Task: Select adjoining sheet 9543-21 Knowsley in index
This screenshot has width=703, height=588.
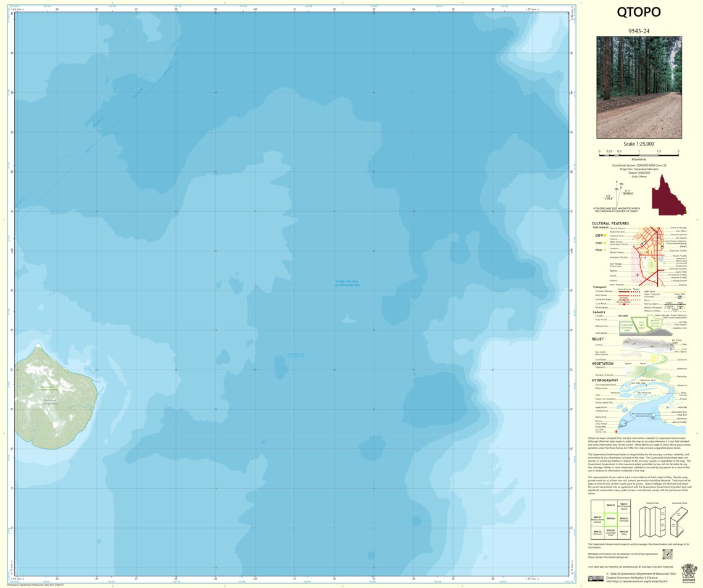Action: tap(624, 518)
